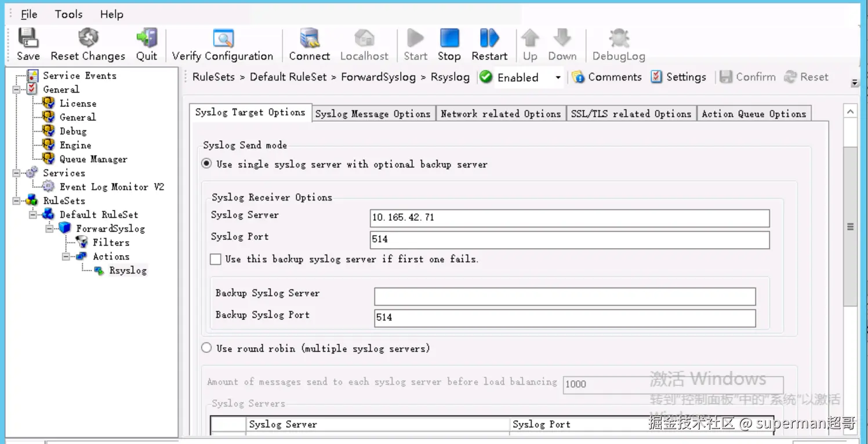Click the Syslog Port field
Viewport: 868px width, 444px height.
(569, 240)
